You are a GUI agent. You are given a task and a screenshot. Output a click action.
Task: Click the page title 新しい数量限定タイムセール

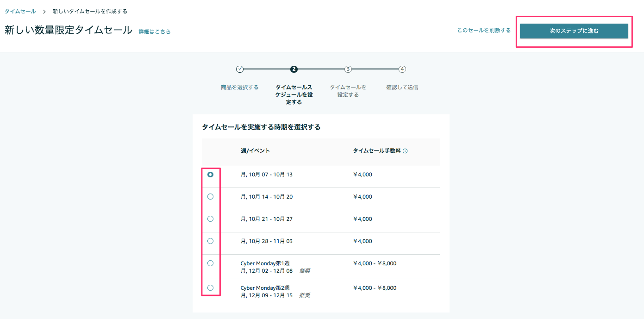pyautogui.click(x=69, y=31)
